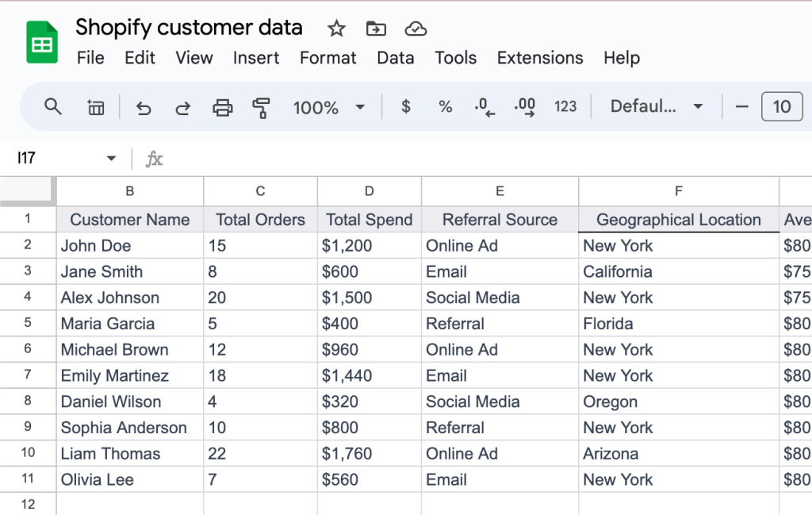Viewport: 812px width, 515px height.
Task: Click the Total Orders header cell
Action: click(260, 219)
